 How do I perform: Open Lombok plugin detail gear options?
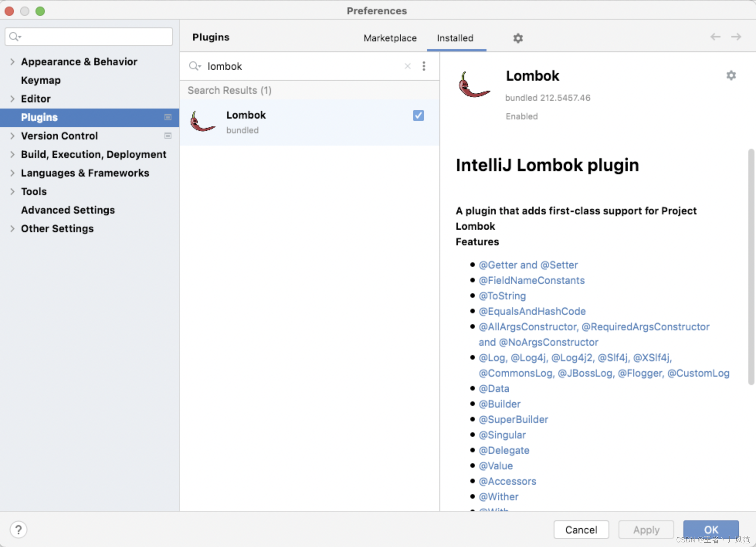pos(731,75)
